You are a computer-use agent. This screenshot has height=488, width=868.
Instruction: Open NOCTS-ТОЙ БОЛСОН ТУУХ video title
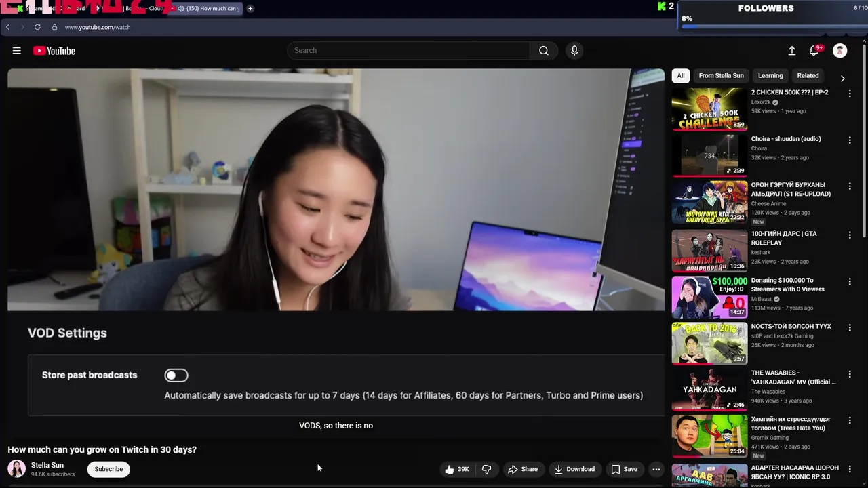[x=791, y=327]
